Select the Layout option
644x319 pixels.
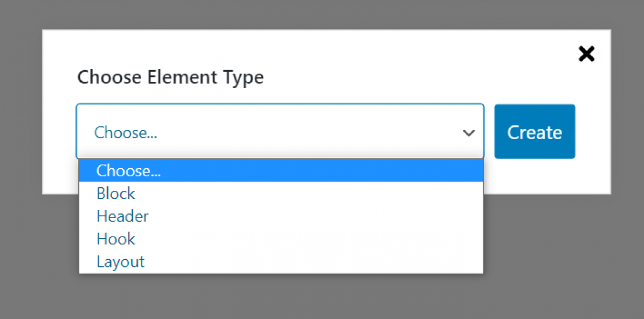click(x=121, y=262)
